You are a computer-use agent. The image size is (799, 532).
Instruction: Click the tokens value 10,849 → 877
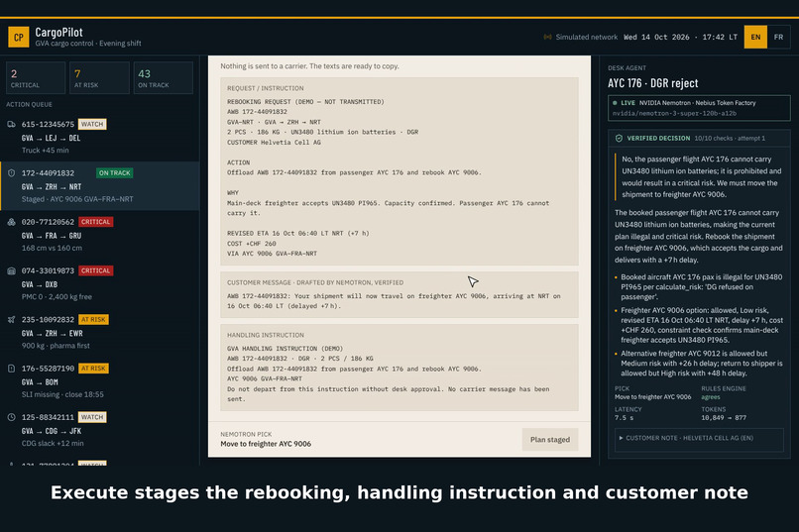click(x=724, y=418)
